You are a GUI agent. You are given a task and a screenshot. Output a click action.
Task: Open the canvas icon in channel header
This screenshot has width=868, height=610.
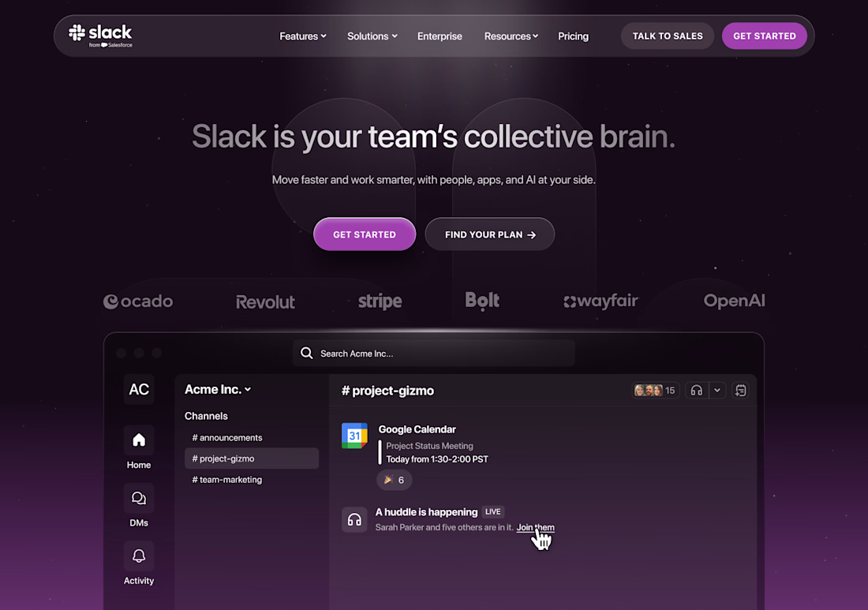point(740,391)
